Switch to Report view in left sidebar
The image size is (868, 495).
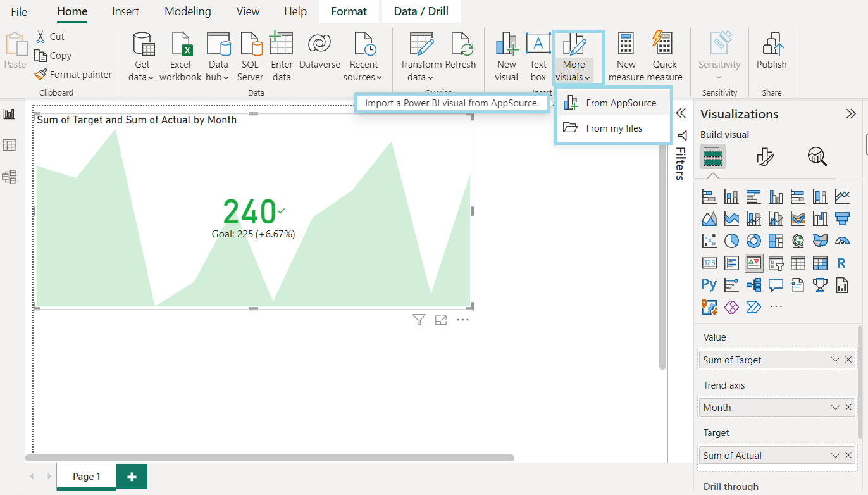(x=9, y=114)
